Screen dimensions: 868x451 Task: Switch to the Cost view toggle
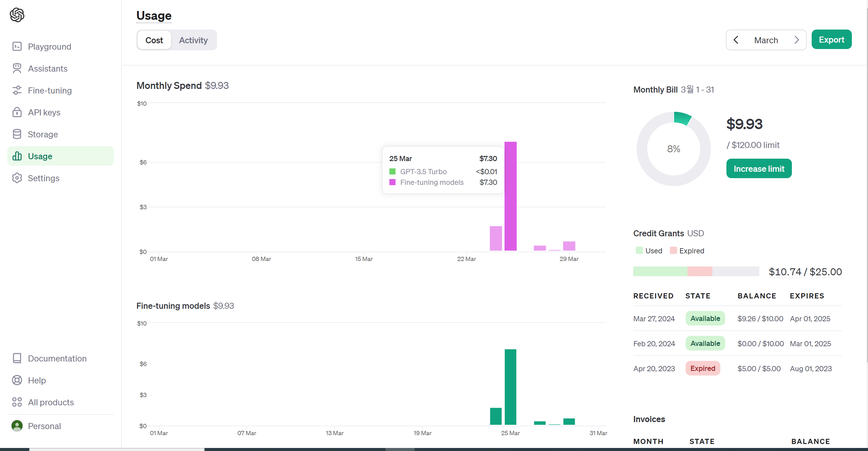point(154,40)
